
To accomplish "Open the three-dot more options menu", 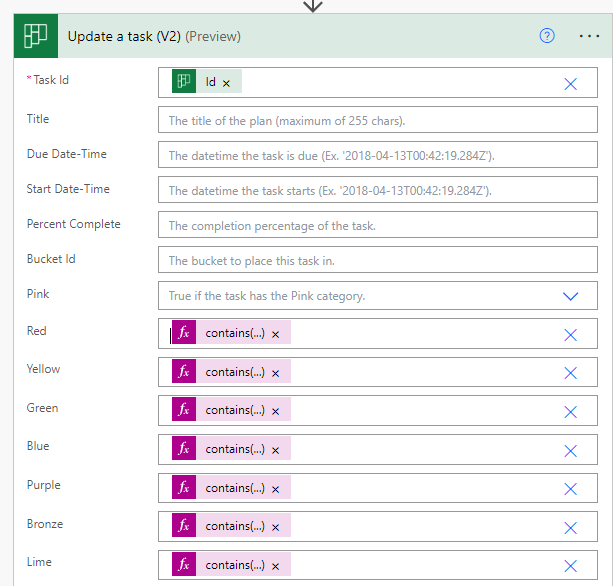I will click(589, 36).
